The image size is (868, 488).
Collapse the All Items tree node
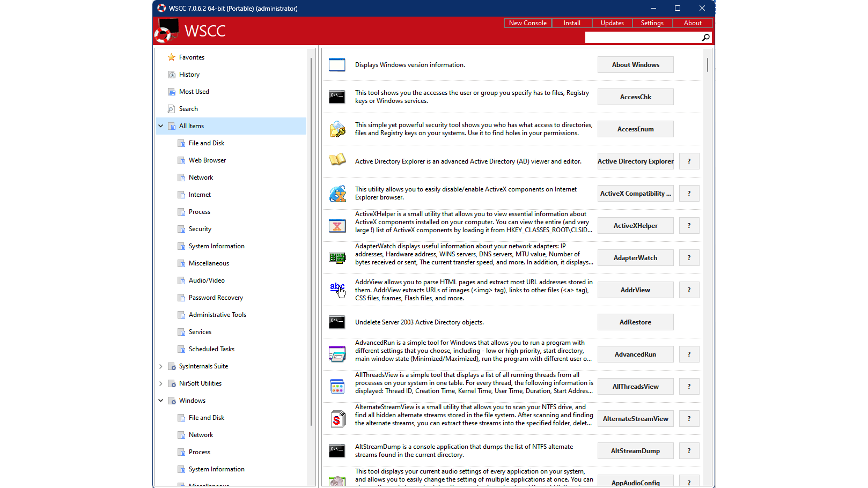click(160, 126)
